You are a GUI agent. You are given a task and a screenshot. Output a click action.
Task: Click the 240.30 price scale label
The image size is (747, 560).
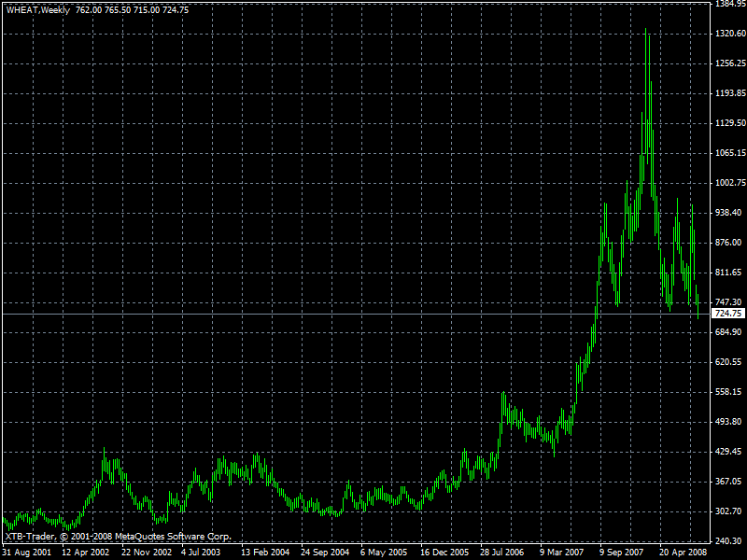(x=729, y=541)
